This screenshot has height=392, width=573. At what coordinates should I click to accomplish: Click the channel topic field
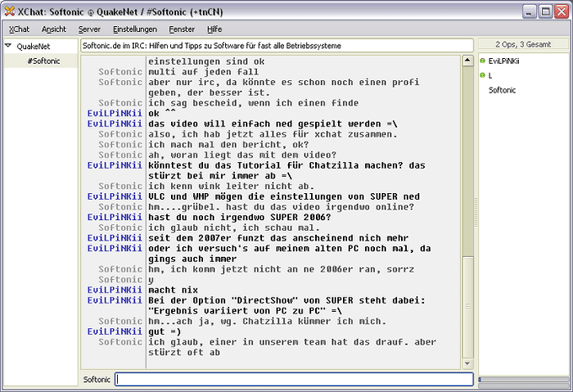[x=276, y=46]
